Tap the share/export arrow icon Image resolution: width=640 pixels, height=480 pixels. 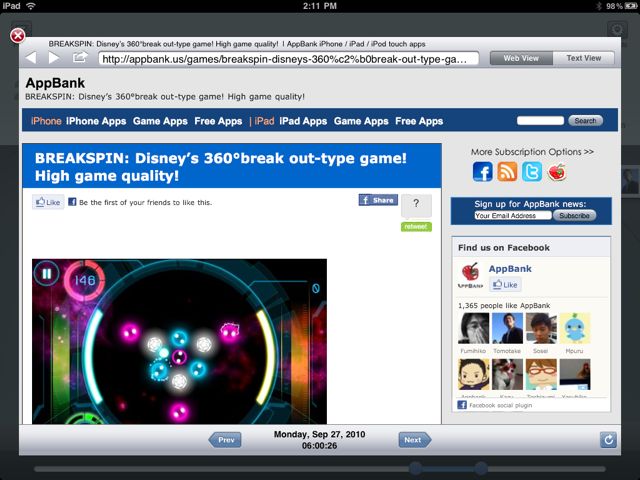80,57
